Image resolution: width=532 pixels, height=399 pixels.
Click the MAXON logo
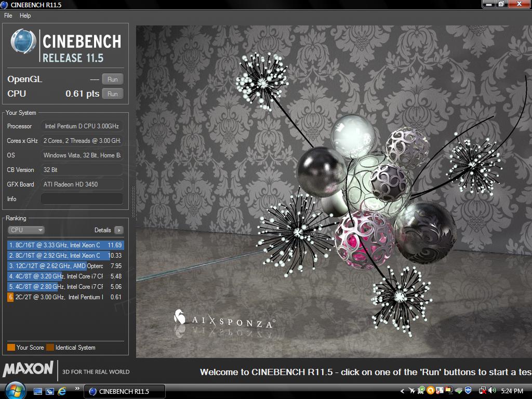[28, 368]
